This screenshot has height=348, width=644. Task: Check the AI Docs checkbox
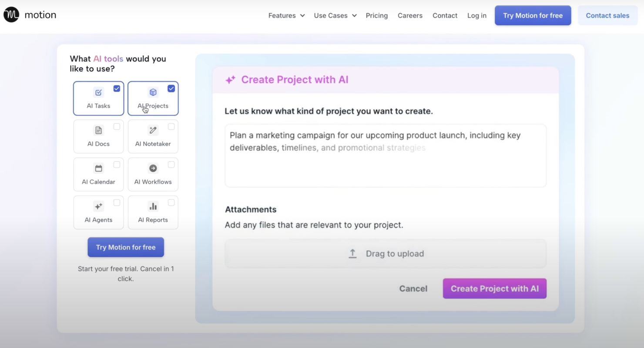117,127
